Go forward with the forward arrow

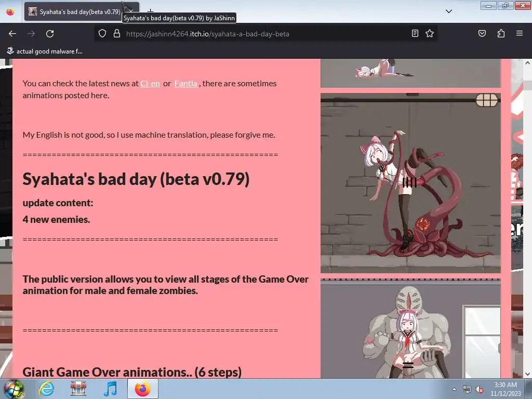[31, 34]
